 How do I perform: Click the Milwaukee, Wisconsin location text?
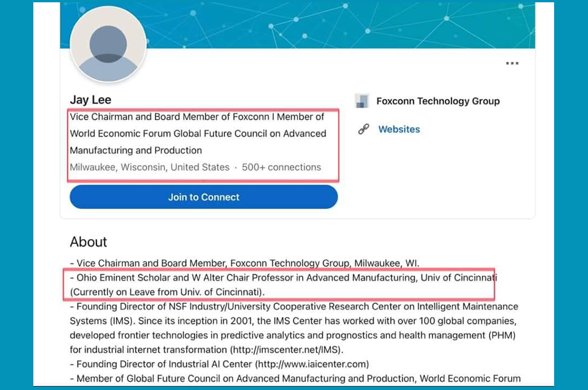[x=149, y=167]
